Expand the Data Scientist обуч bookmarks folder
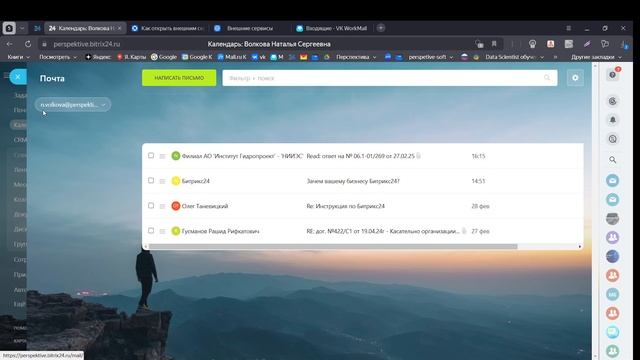Viewport: 640px width, 360px height. 514,57
